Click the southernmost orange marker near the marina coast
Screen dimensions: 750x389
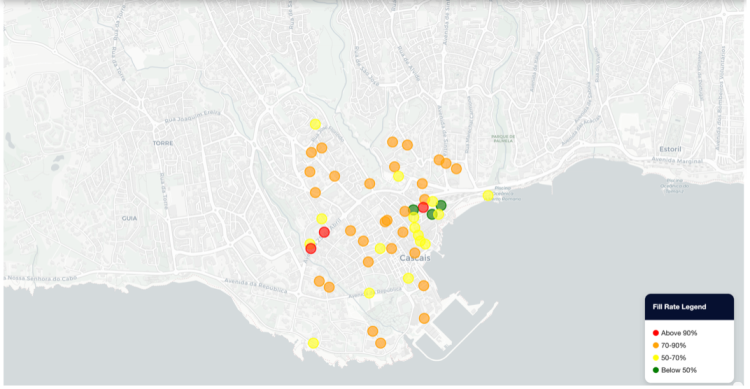tap(380, 343)
